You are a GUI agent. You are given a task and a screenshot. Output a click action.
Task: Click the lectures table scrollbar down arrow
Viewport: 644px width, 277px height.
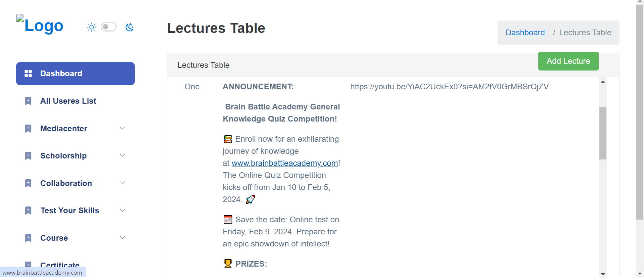pyautogui.click(x=603, y=274)
